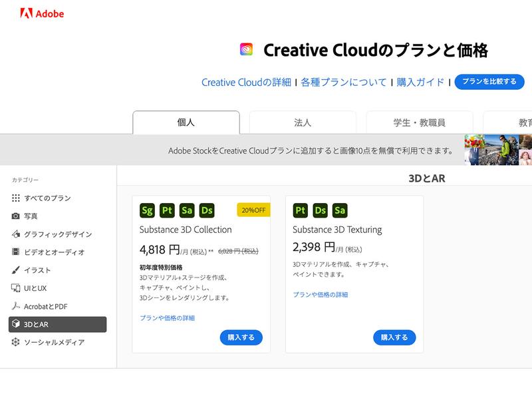Click the brush icon beside イラスト
The image size is (532, 400).
coord(15,270)
